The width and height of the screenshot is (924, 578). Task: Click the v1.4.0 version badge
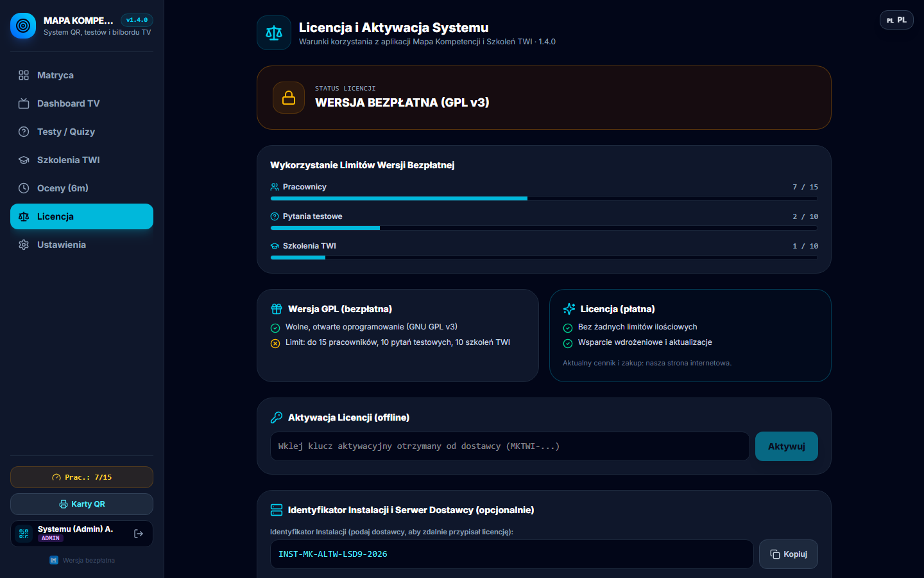(137, 20)
